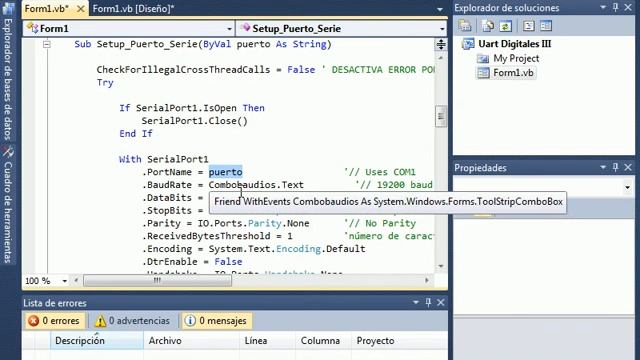Close the Form1.vb* tab

click(81, 9)
